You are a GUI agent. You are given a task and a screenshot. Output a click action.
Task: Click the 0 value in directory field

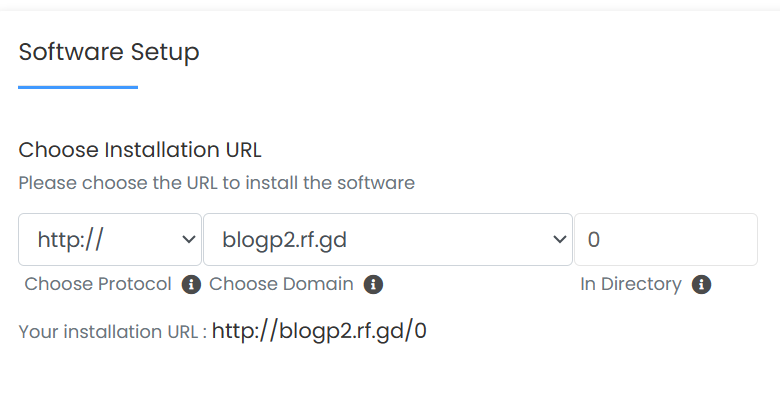[x=593, y=240]
